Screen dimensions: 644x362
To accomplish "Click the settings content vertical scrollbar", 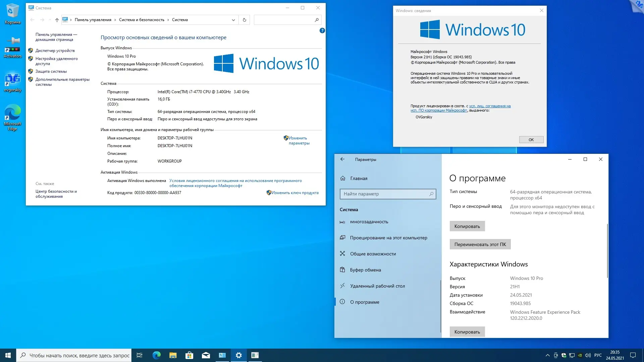I will 607,251.
